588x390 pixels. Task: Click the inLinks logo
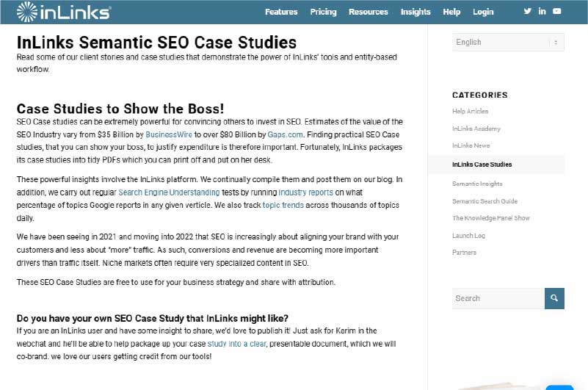(64, 12)
